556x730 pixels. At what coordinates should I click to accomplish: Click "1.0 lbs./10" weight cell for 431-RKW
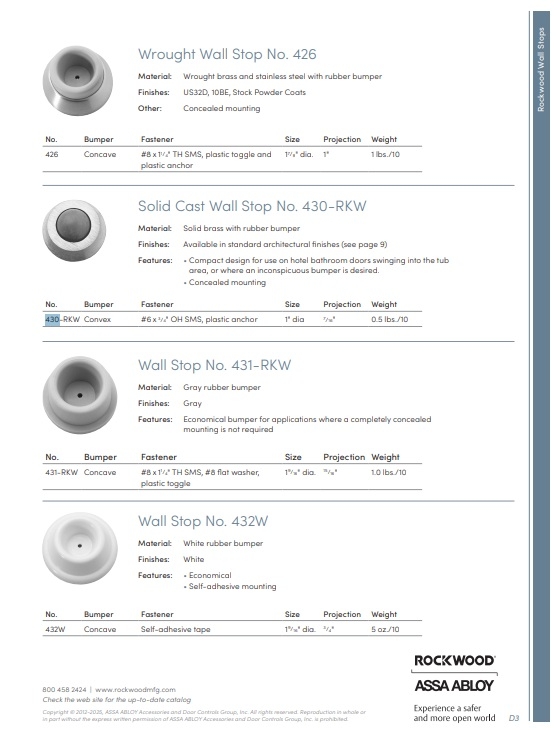tap(388, 473)
